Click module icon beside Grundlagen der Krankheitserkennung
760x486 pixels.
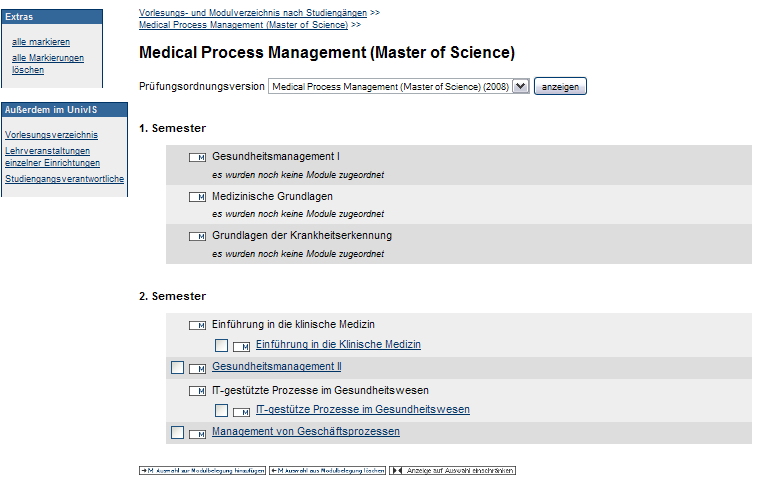(197, 236)
